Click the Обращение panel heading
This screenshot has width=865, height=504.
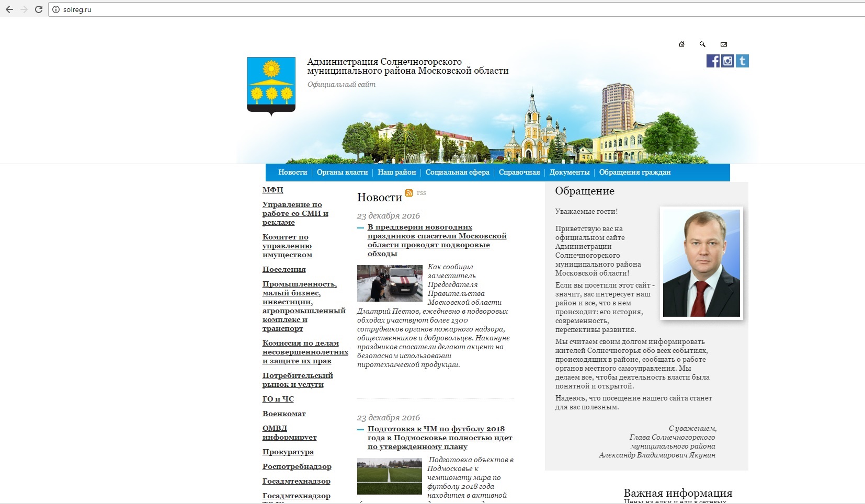pyautogui.click(x=585, y=191)
